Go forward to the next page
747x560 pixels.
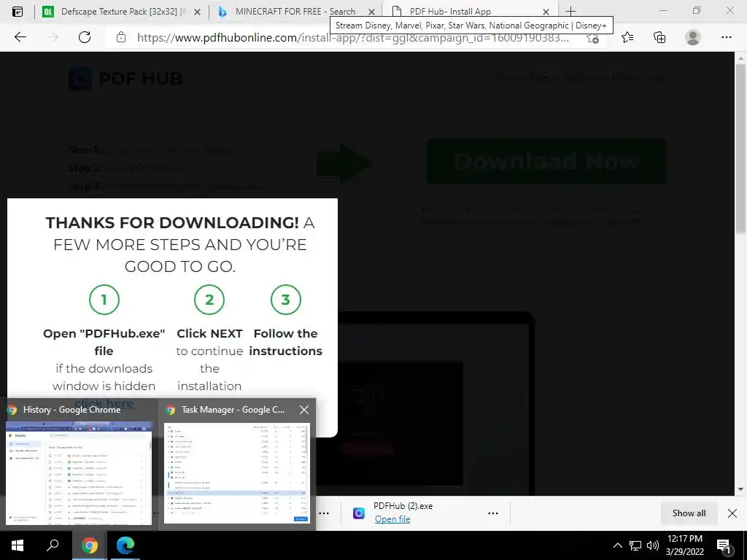[x=53, y=37]
